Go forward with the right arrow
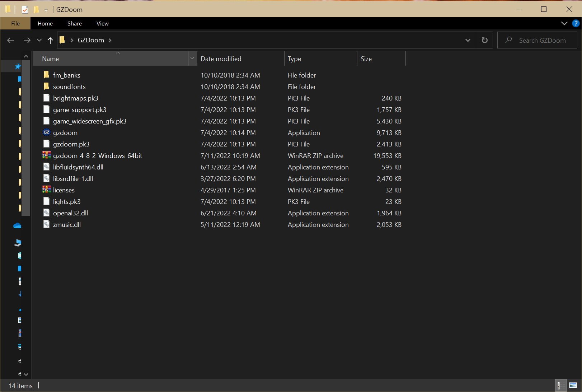 [27, 40]
